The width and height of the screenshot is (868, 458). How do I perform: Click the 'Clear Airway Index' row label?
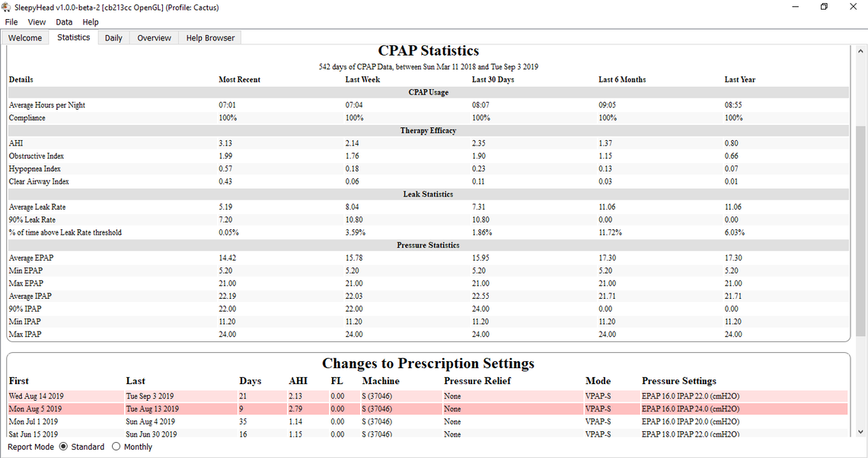click(39, 181)
